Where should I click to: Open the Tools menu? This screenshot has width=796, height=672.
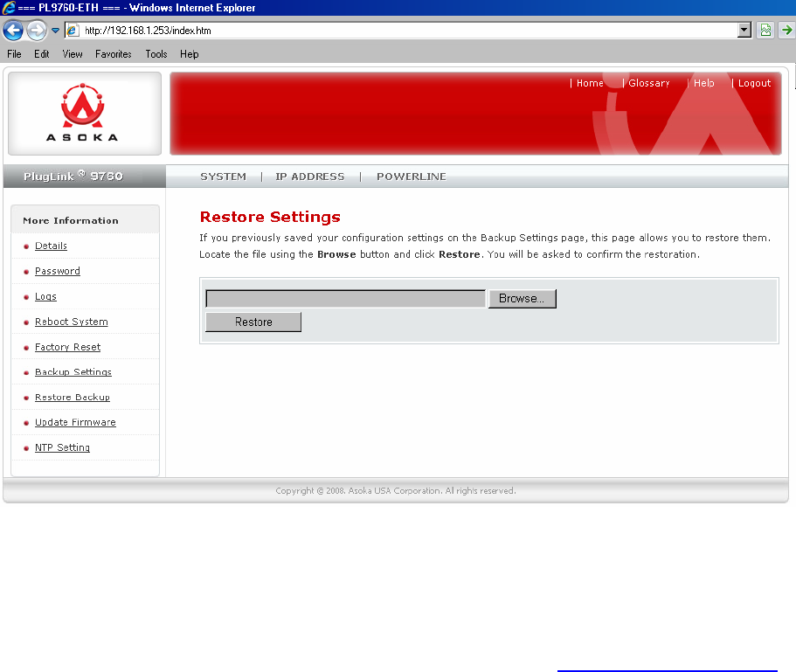pyautogui.click(x=156, y=54)
